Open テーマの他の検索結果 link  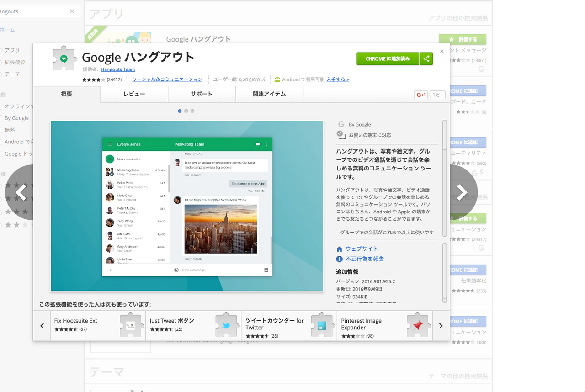tap(458, 376)
